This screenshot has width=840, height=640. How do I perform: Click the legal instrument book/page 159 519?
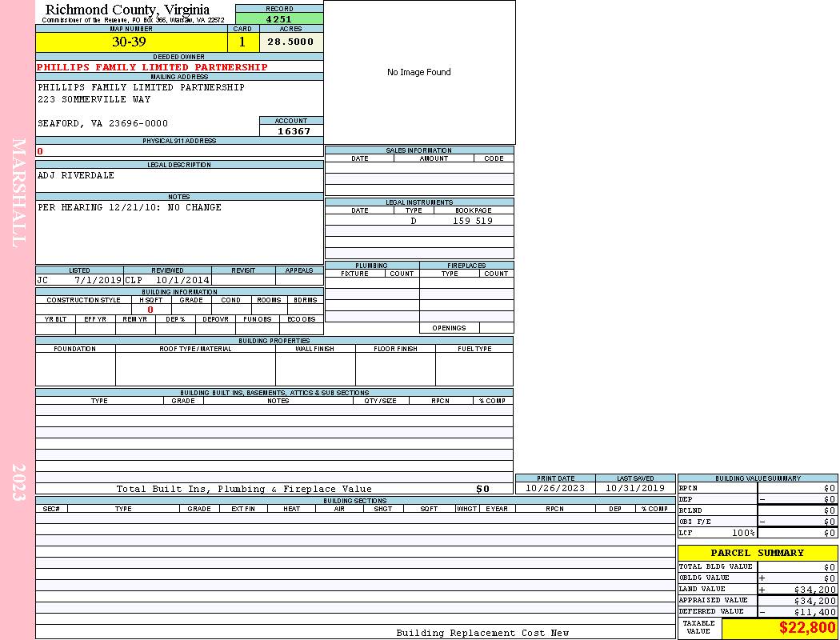coord(473,221)
